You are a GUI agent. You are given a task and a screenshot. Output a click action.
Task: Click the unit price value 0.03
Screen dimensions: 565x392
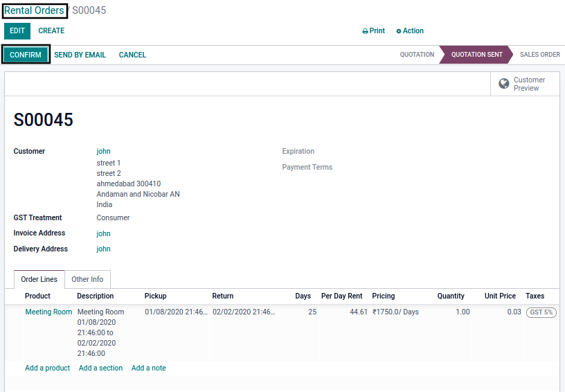click(x=514, y=312)
